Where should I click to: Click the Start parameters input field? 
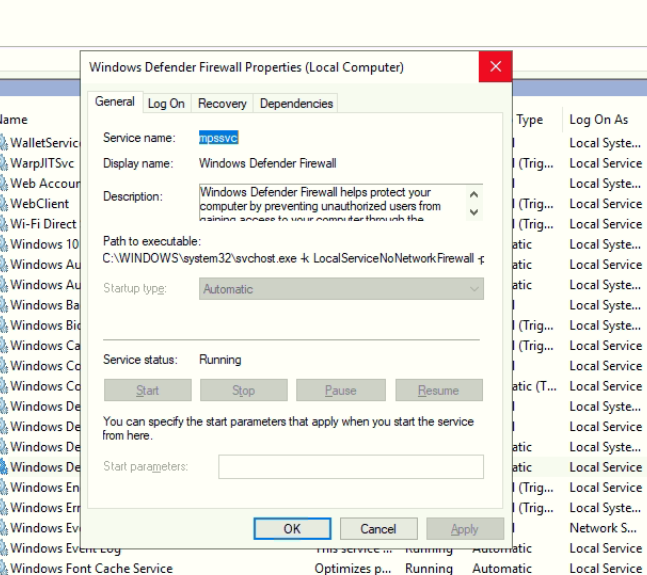click(x=351, y=467)
